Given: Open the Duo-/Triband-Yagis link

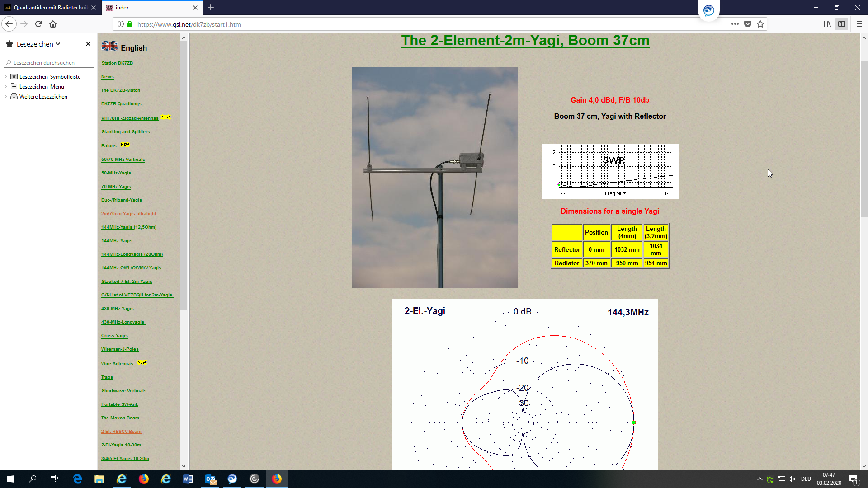Looking at the screenshot, I should pos(122,200).
